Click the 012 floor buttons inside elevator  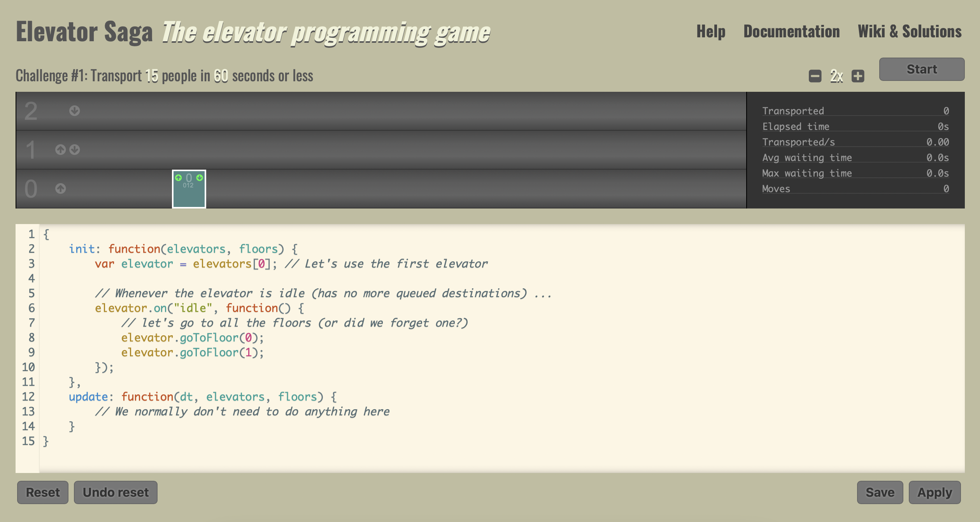pyautogui.click(x=188, y=186)
